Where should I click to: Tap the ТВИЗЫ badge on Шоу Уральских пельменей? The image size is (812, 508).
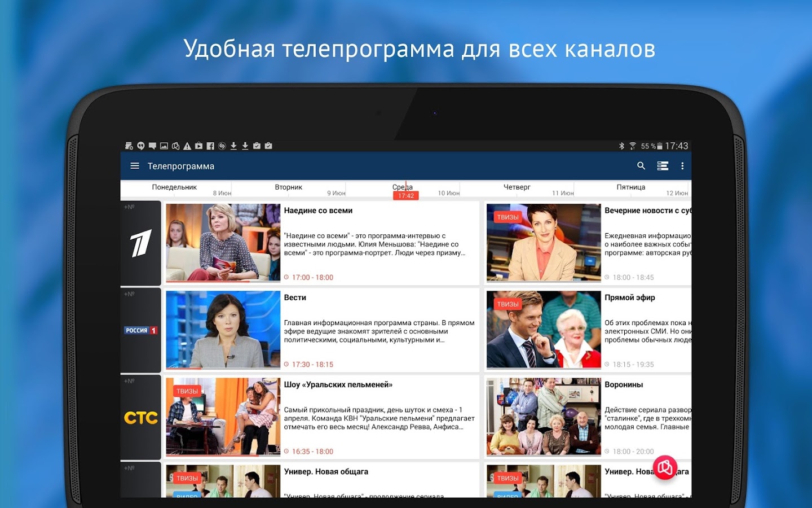pos(187,391)
